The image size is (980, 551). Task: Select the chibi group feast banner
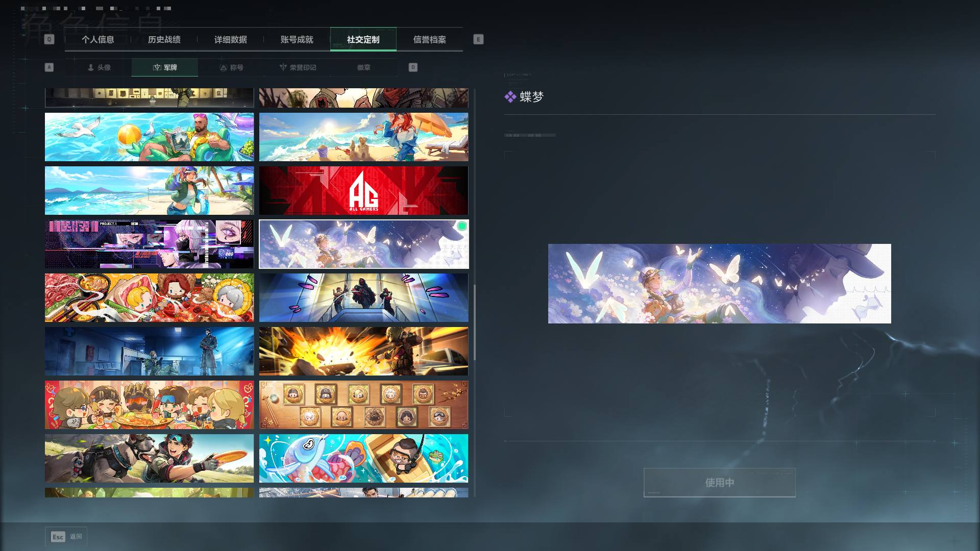[x=149, y=405]
